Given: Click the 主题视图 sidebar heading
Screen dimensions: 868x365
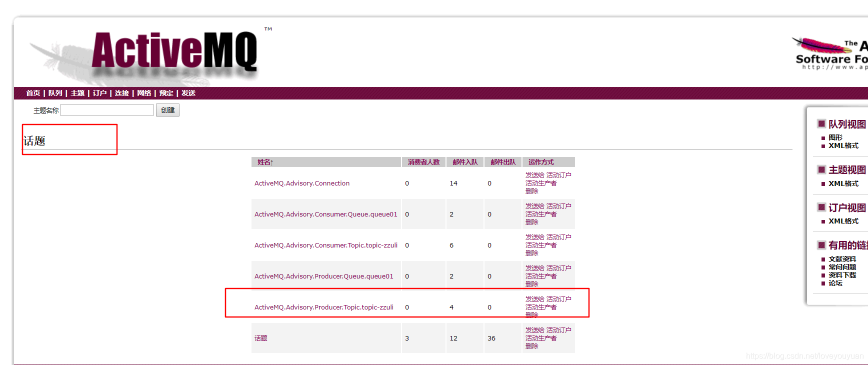Looking at the screenshot, I should tap(847, 169).
